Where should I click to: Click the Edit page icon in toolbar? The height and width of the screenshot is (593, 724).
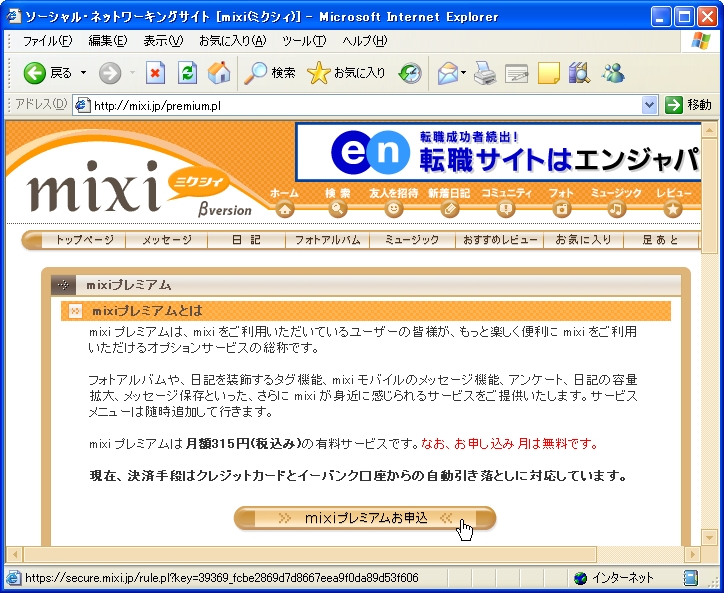(x=517, y=74)
